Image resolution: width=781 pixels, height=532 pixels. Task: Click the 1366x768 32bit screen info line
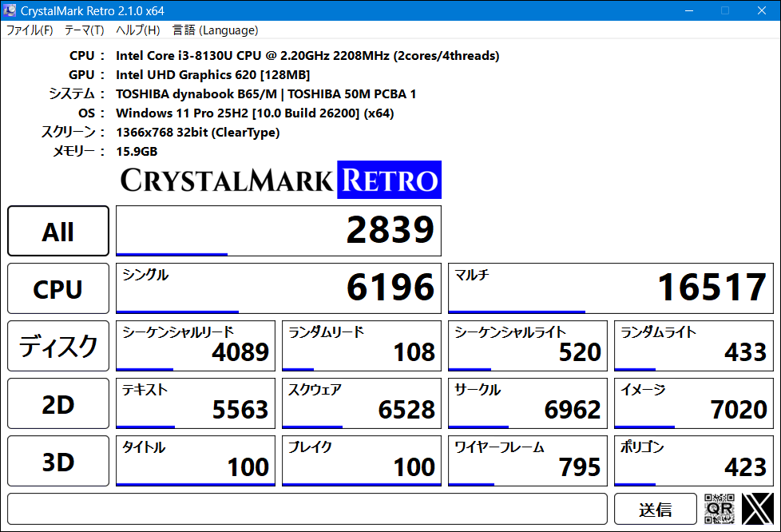(x=198, y=132)
